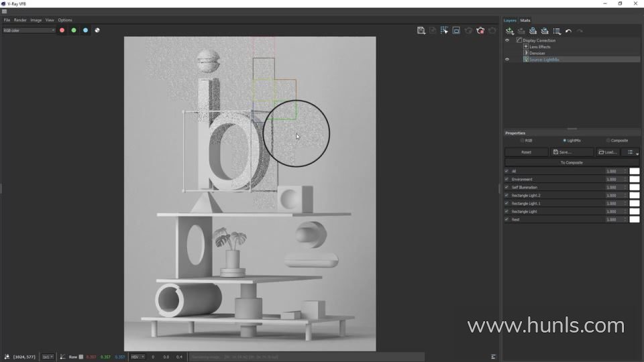Open the View menu
Viewport: 644px width, 362px height.
(x=50, y=20)
